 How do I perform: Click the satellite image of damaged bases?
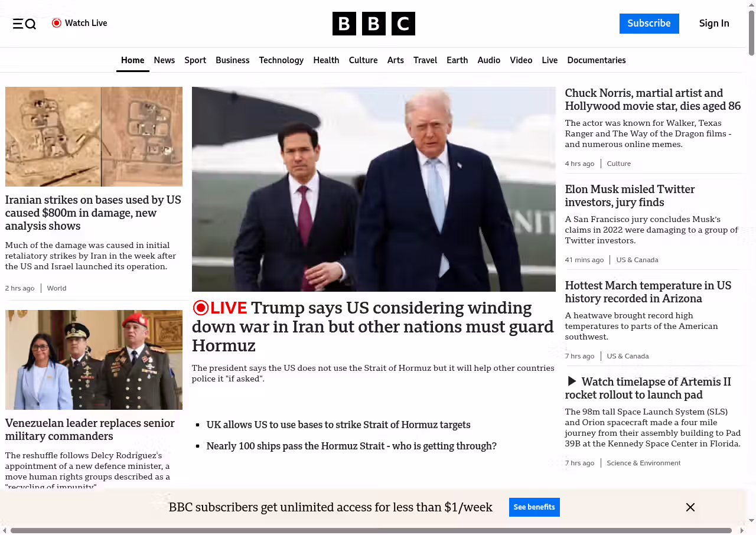[94, 136]
